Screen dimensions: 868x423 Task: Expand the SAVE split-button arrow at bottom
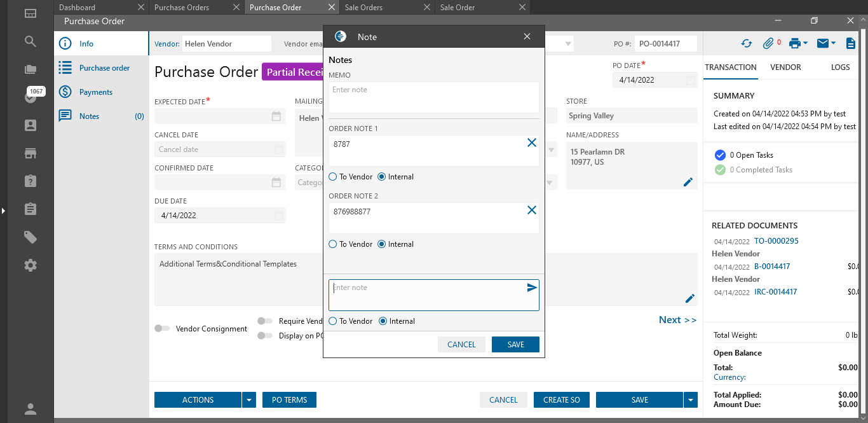691,400
